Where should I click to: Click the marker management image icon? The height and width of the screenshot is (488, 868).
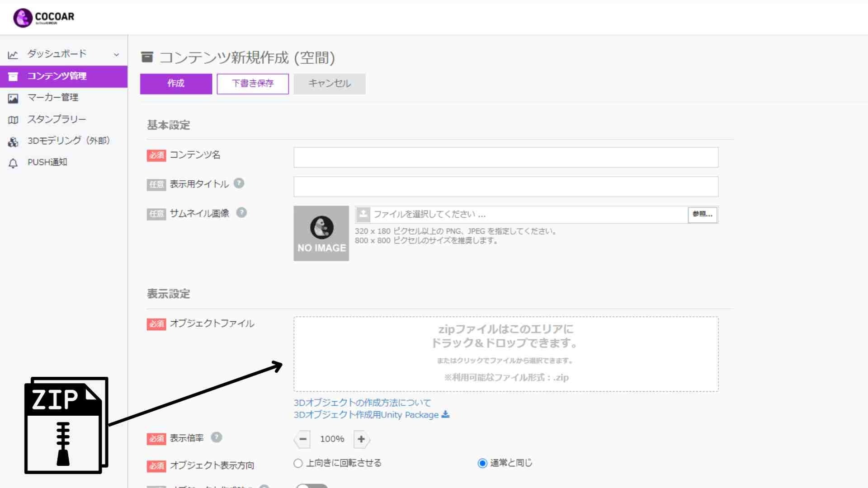tap(13, 98)
